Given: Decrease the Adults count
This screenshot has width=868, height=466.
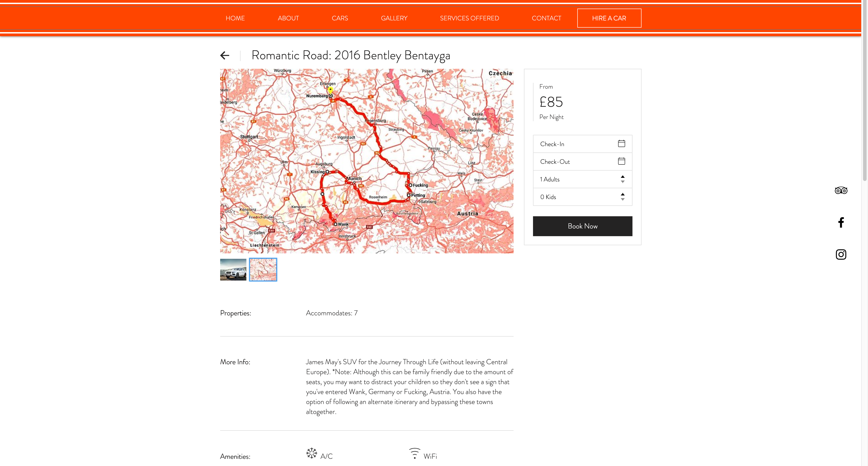Looking at the screenshot, I should [x=623, y=182].
